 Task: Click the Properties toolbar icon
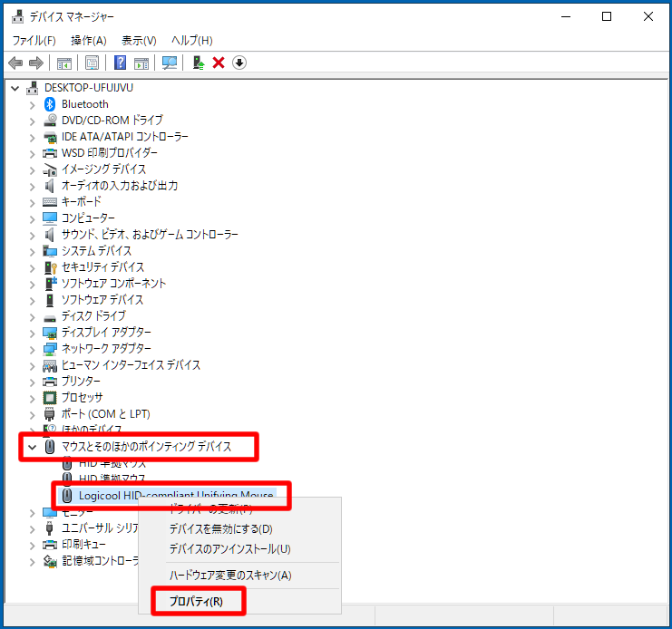(x=92, y=63)
